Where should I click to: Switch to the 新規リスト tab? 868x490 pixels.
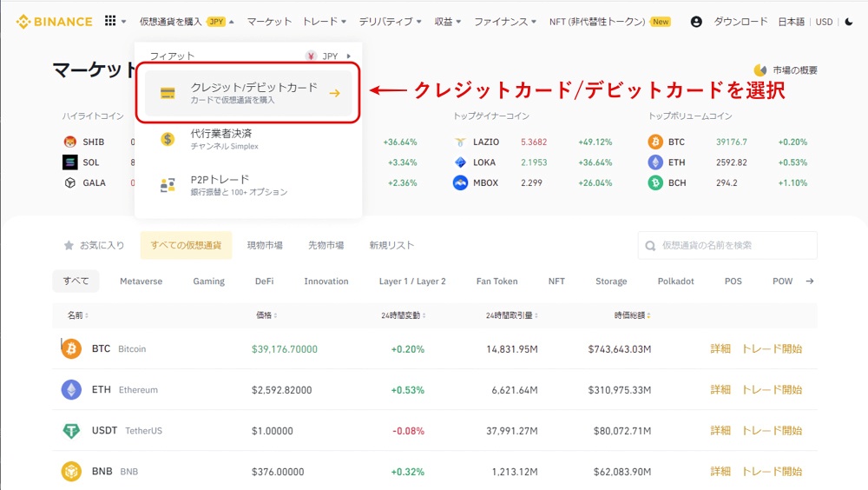tap(391, 245)
